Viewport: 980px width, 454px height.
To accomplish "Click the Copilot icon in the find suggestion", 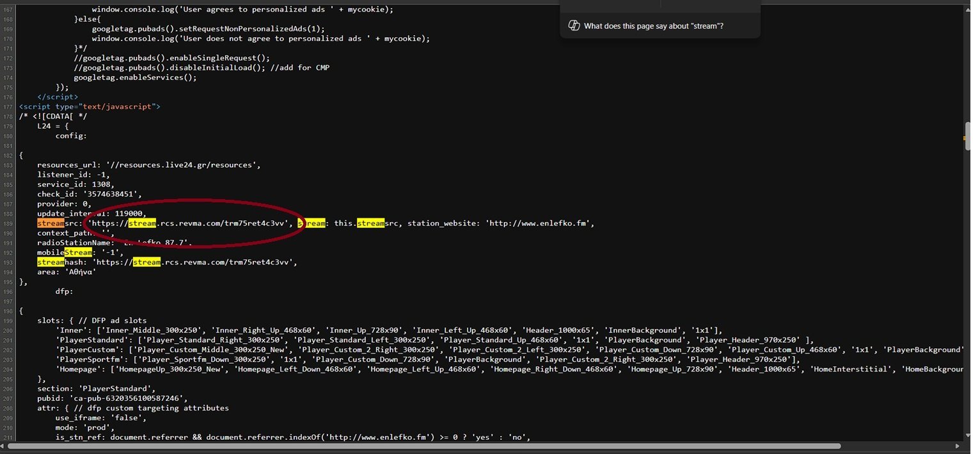I will click(x=574, y=26).
